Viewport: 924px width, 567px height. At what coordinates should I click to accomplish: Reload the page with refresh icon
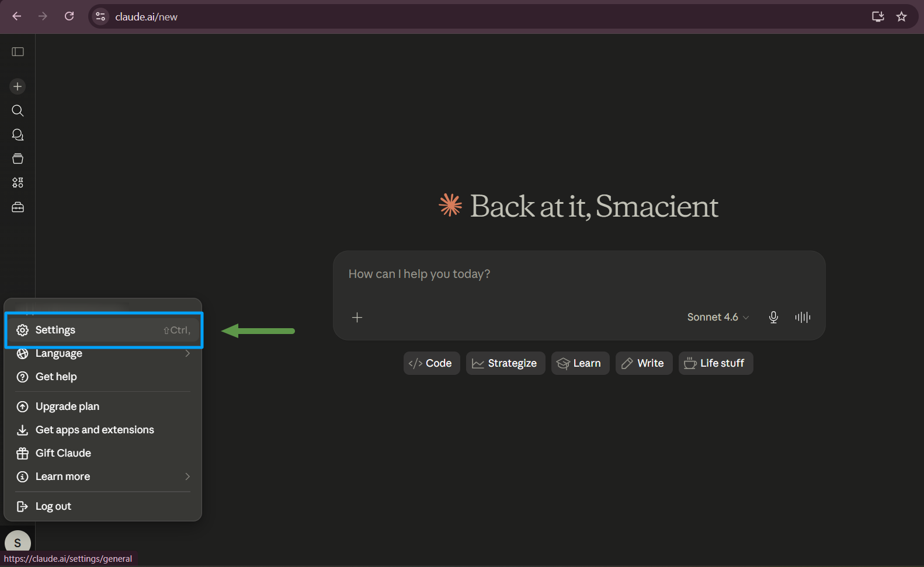click(69, 16)
